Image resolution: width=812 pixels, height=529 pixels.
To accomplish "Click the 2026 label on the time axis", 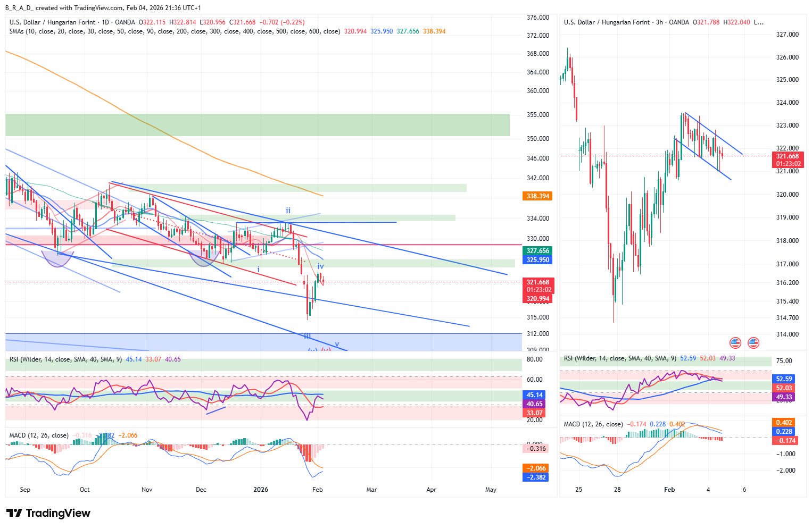I will click(x=261, y=490).
